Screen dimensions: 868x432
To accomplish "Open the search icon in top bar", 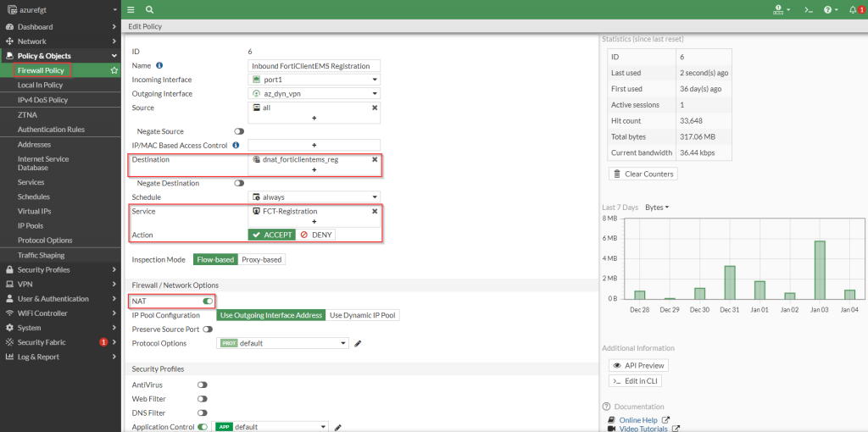I will pyautogui.click(x=149, y=9).
